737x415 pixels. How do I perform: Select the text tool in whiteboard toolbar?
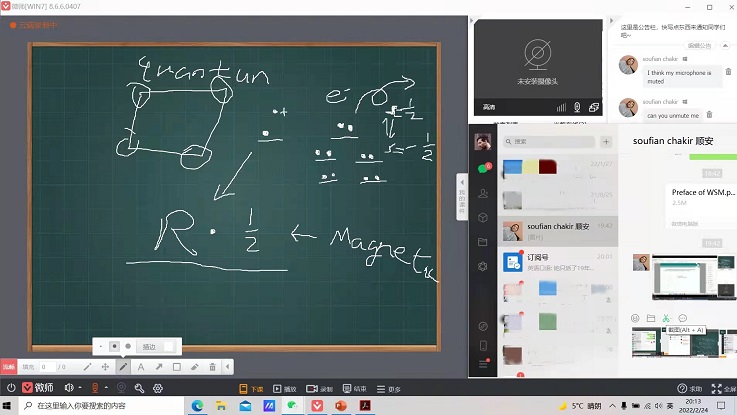point(140,367)
